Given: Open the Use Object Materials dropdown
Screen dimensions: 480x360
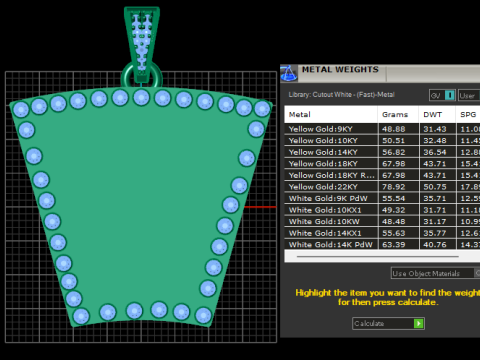Looking at the screenshot, I should pyautogui.click(x=435, y=273).
